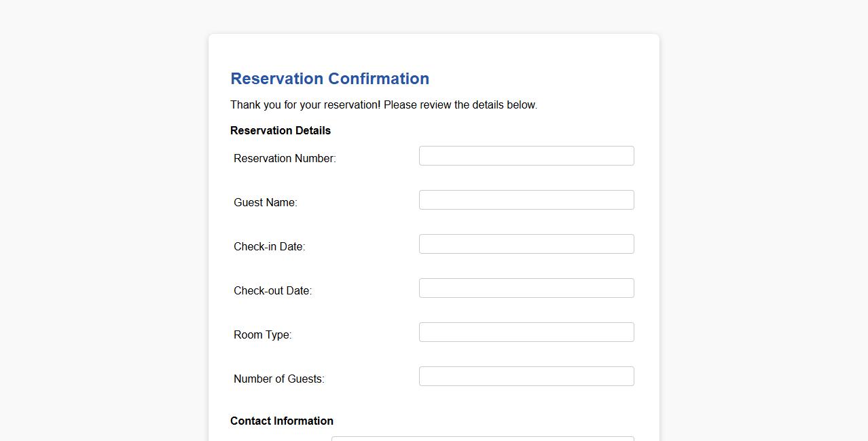This screenshot has height=441, width=868.
Task: Click the 'Room Type:' label
Action: click(x=262, y=335)
